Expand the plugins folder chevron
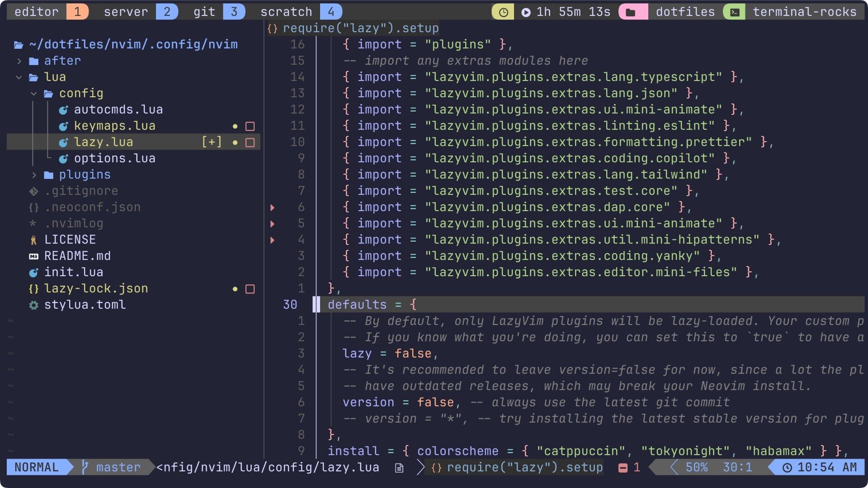Viewport: 868px width, 488px height. pos(34,175)
